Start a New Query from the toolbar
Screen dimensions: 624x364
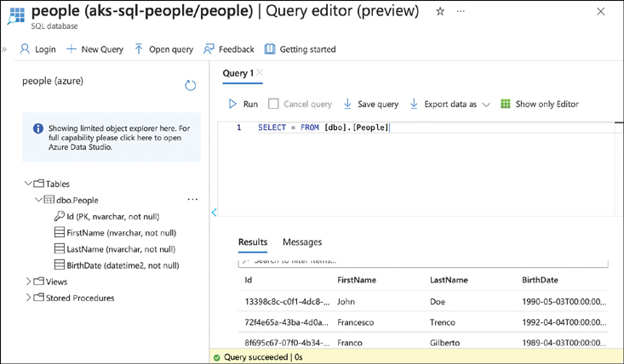tap(94, 49)
